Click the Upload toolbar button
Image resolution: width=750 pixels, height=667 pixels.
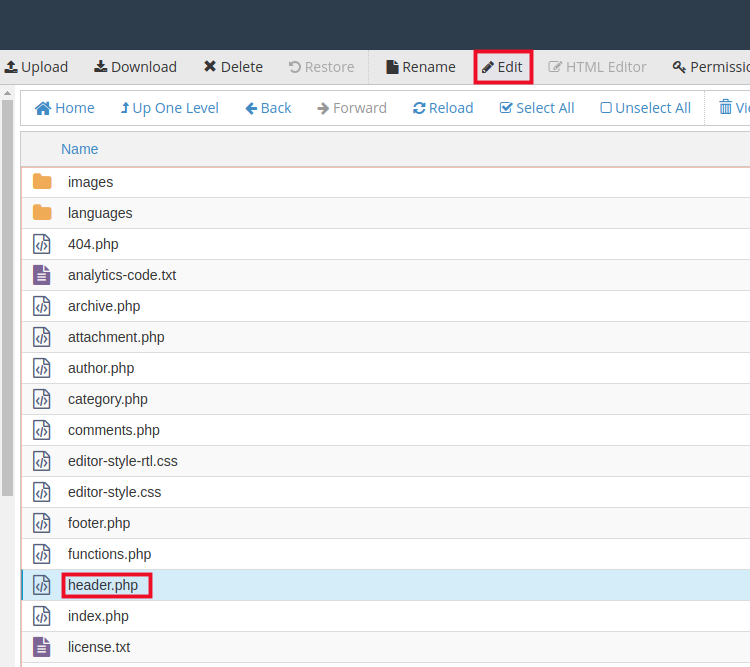(36, 67)
